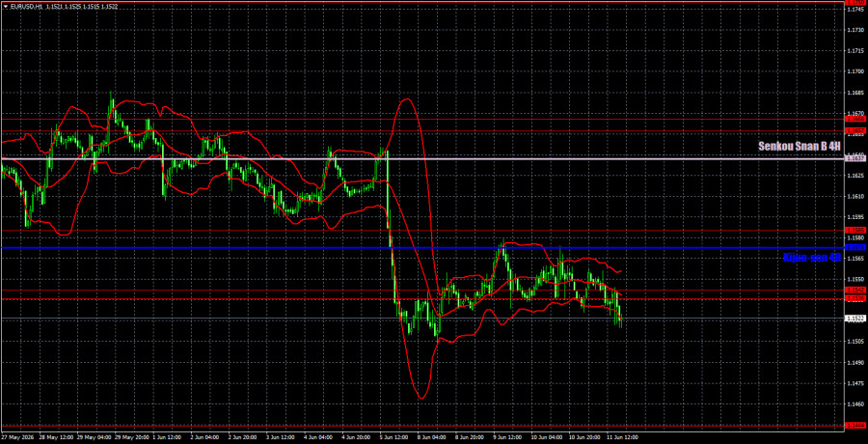Screen dimensions: 868x444
Task: Click the red 1.1666 level price tag
Action: 855,119
